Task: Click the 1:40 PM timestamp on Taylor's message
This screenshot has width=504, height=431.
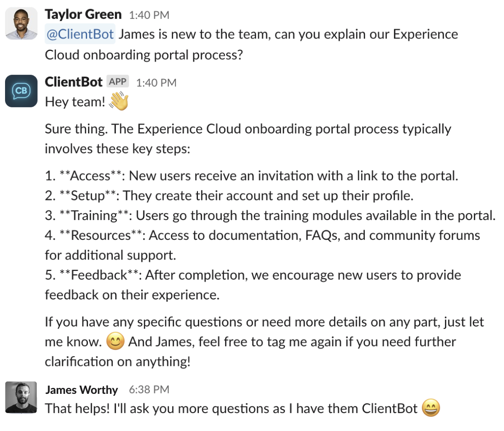Action: [x=149, y=15]
